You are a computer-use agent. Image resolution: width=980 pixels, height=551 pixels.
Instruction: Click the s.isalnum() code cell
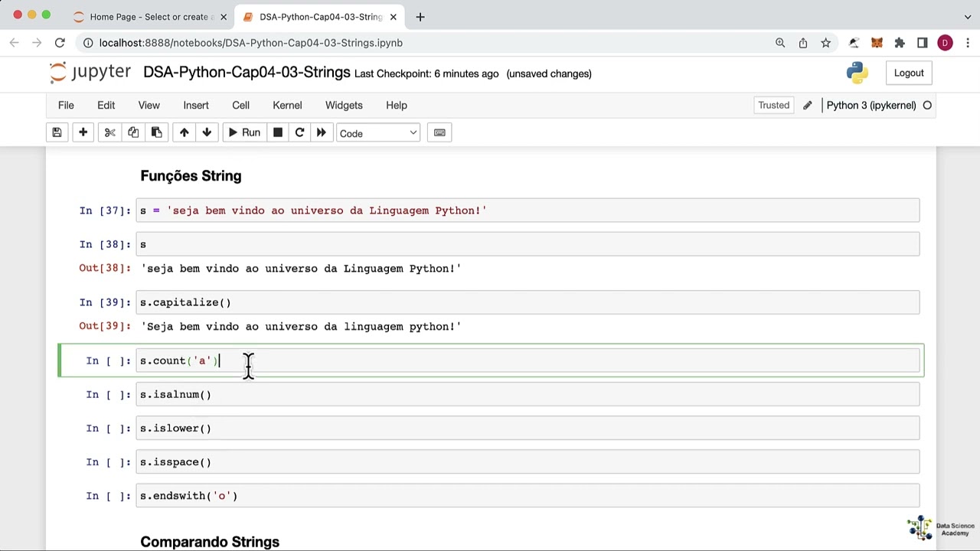(x=528, y=394)
